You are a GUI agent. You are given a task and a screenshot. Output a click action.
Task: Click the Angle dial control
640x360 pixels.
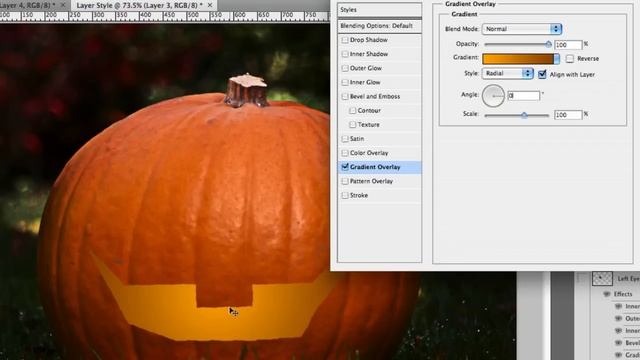(493, 96)
